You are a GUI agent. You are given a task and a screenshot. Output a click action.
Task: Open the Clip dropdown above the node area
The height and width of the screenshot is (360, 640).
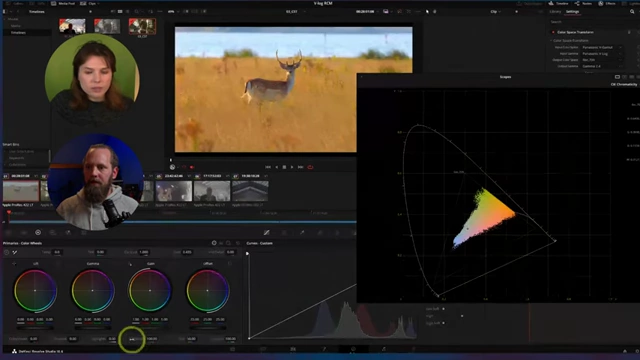tap(495, 11)
